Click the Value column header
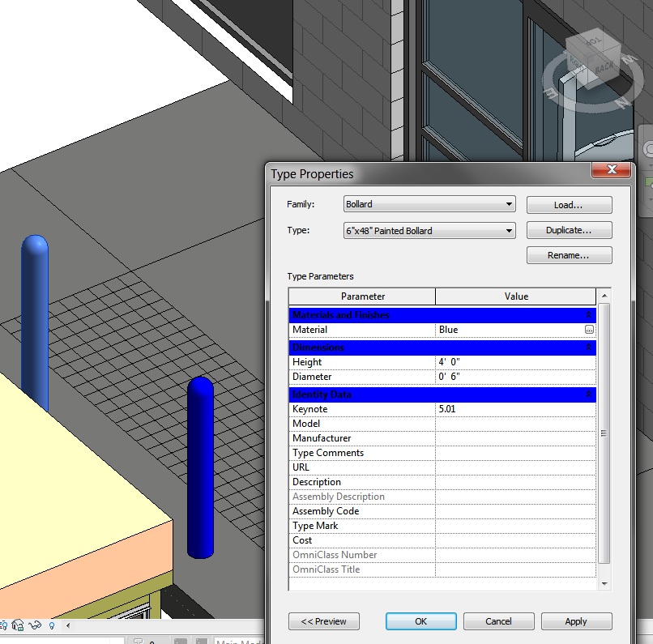Screen dimensions: 653x644 tap(516, 296)
